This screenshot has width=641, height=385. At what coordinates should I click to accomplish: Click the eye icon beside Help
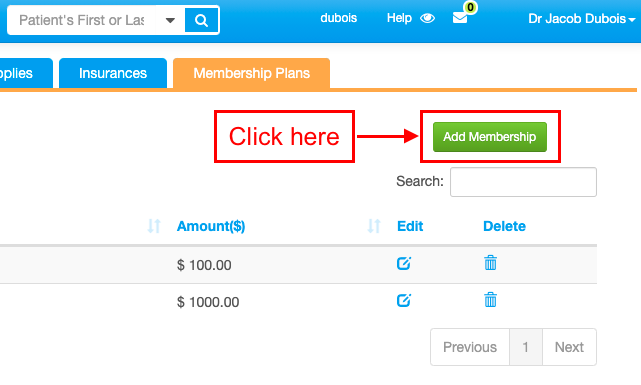pos(427,18)
